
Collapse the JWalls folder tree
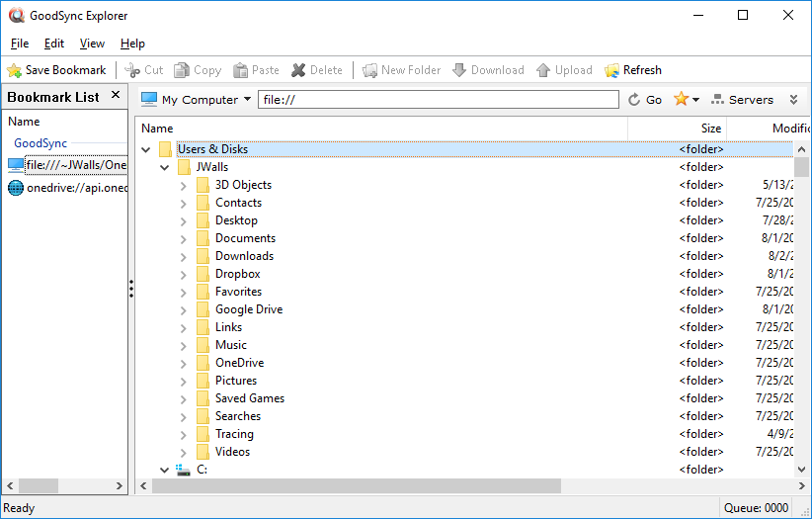click(x=165, y=167)
